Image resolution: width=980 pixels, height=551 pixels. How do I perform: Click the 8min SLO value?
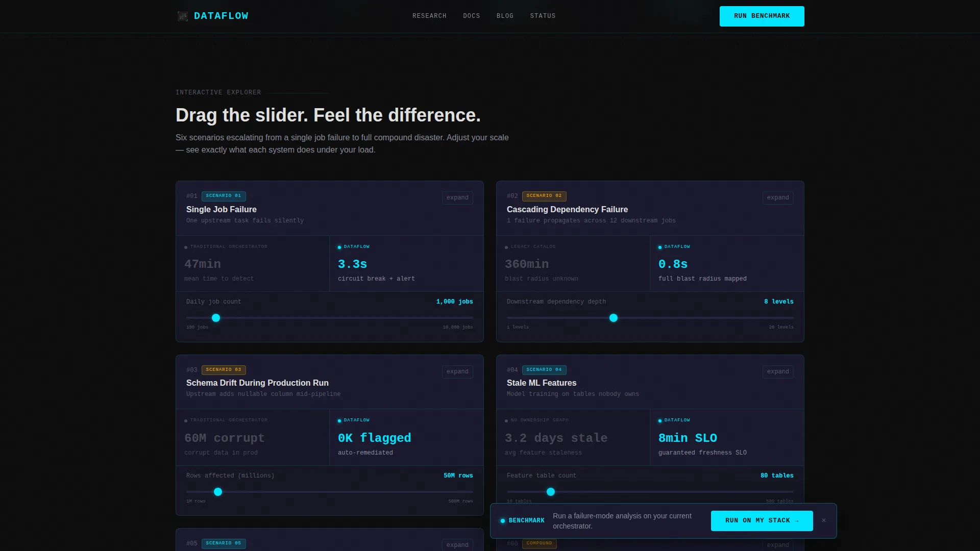(688, 438)
